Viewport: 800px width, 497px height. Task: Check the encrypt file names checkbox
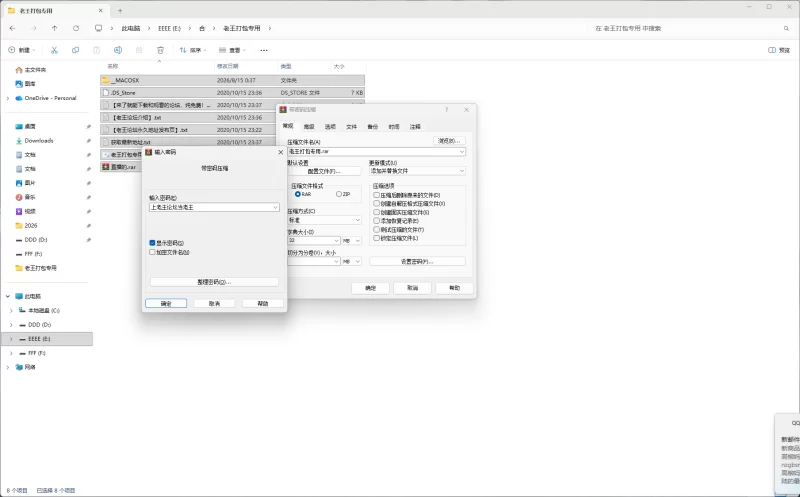click(x=152, y=252)
